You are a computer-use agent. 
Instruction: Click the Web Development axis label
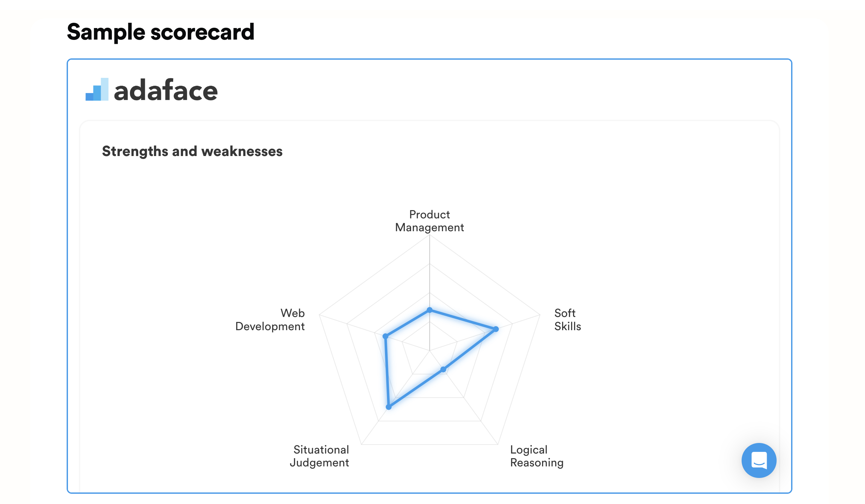click(x=270, y=319)
